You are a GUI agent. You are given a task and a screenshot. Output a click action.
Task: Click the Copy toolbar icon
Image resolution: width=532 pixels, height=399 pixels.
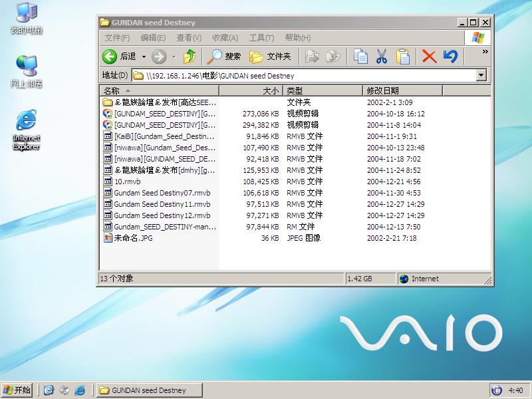click(360, 57)
